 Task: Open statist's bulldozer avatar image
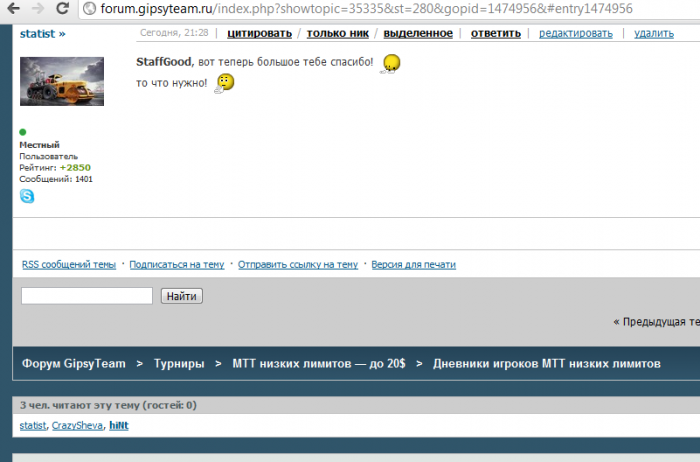point(62,81)
